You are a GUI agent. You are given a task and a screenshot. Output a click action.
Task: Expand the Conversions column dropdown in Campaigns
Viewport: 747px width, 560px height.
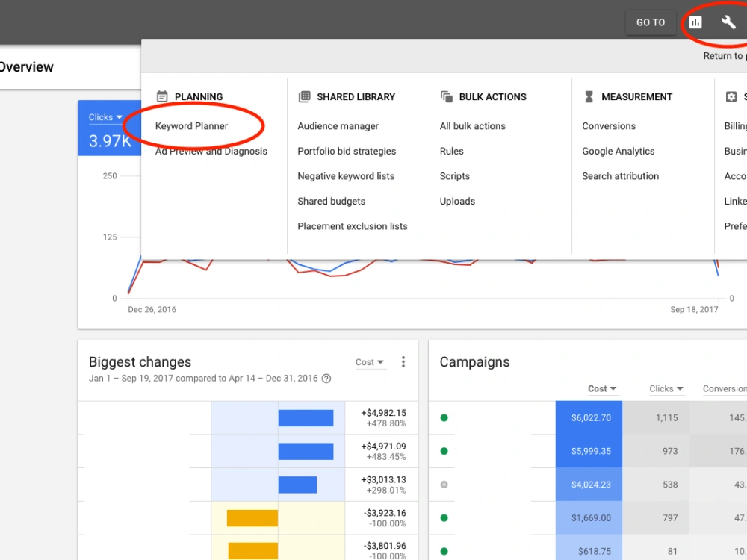click(725, 388)
